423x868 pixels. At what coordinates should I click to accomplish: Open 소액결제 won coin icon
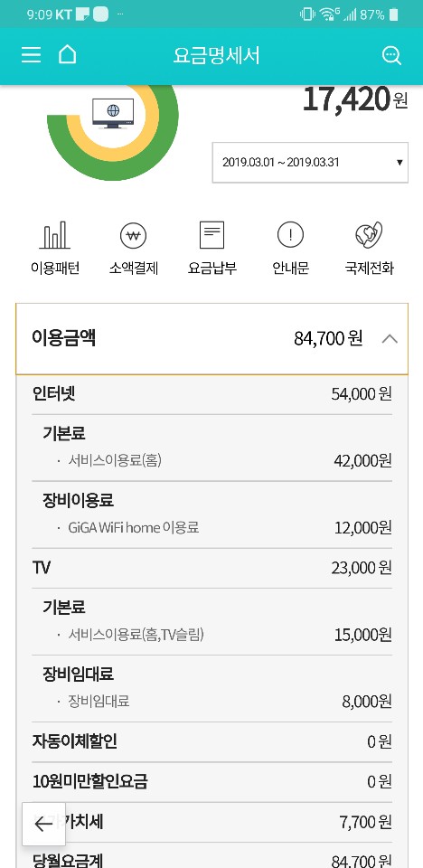[x=134, y=236]
